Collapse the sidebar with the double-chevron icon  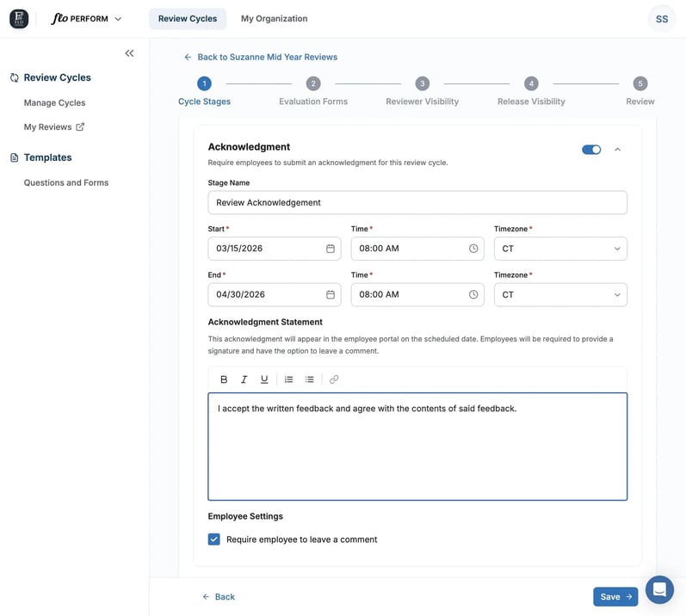pyautogui.click(x=129, y=53)
